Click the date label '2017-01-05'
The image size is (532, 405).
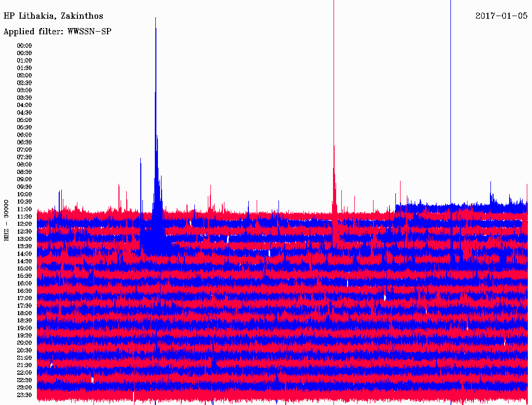[501, 16]
